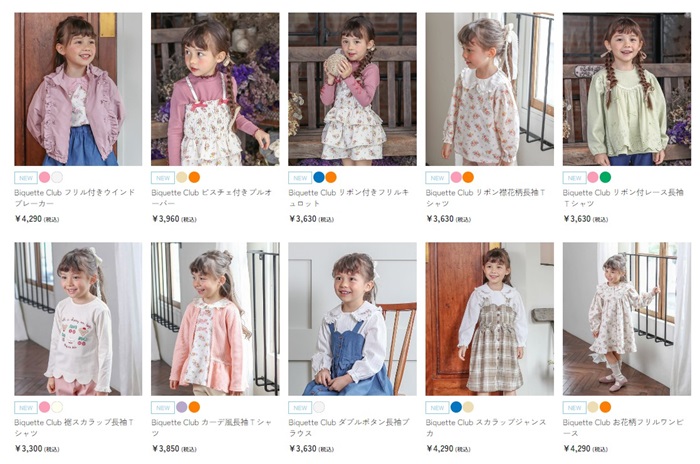The height and width of the screenshot is (464, 700).
Task: Click floral frill one-piece dress photo
Action: 626,319
